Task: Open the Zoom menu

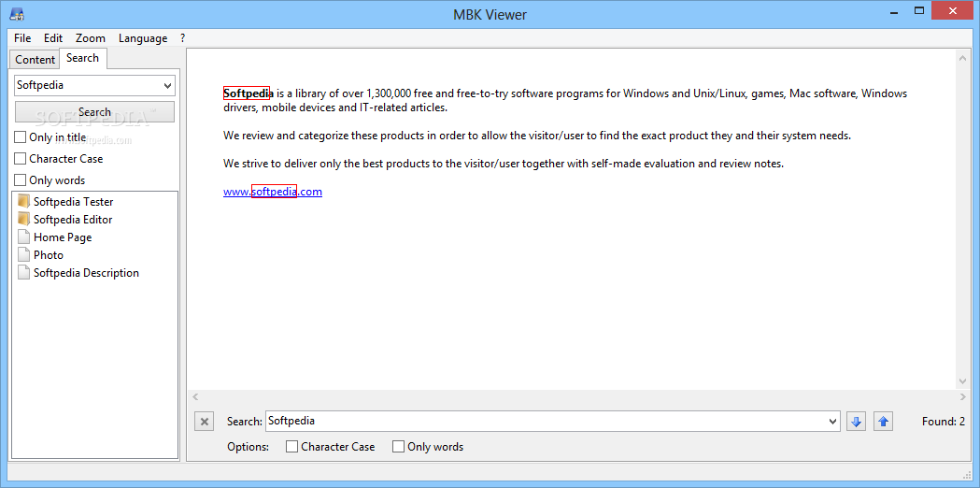Action: click(x=91, y=38)
